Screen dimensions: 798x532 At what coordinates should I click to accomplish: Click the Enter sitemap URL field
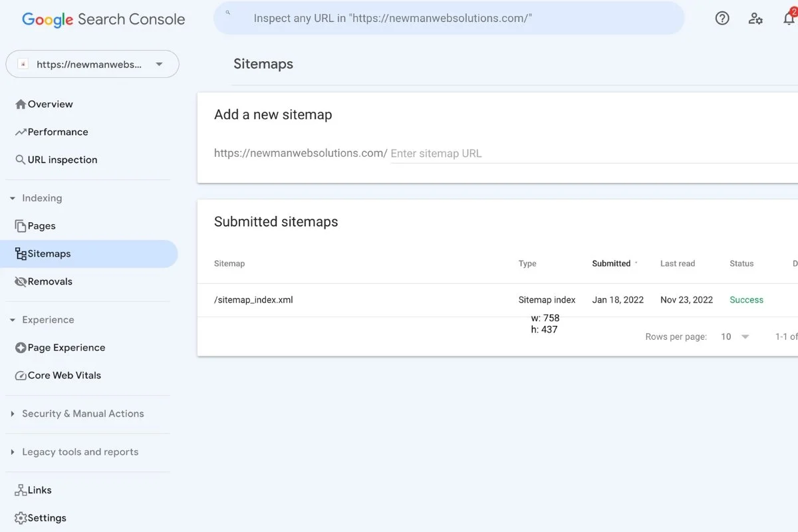click(594, 154)
